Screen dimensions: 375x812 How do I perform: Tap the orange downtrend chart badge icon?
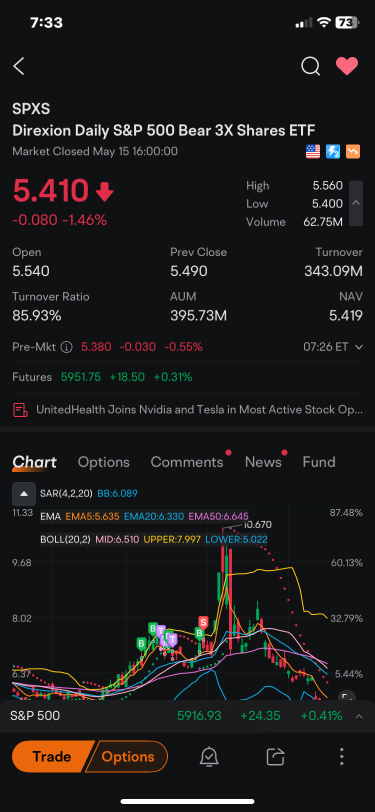click(353, 152)
